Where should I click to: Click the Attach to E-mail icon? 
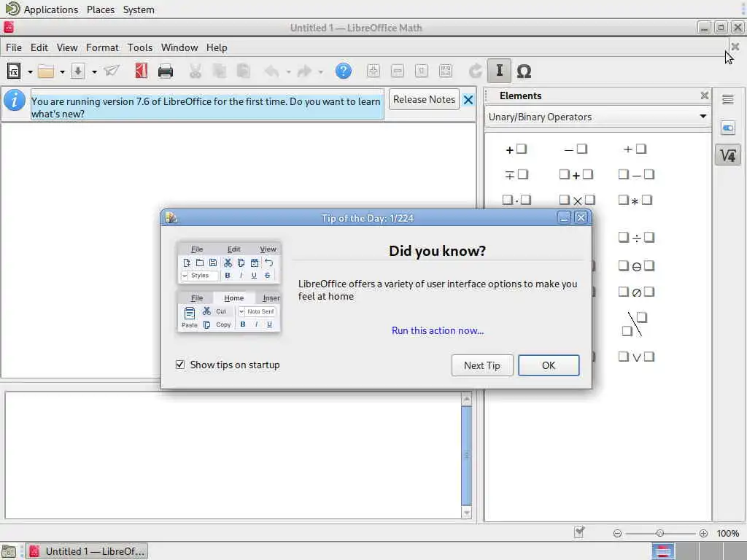click(x=112, y=71)
